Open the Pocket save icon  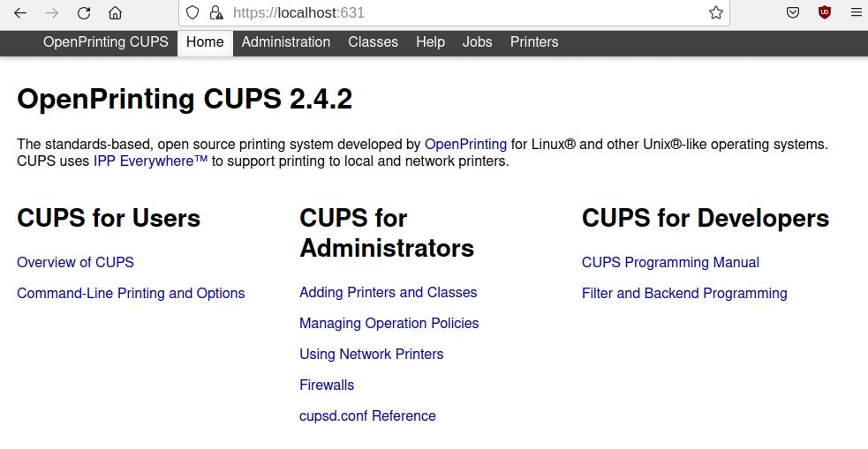coord(793,12)
